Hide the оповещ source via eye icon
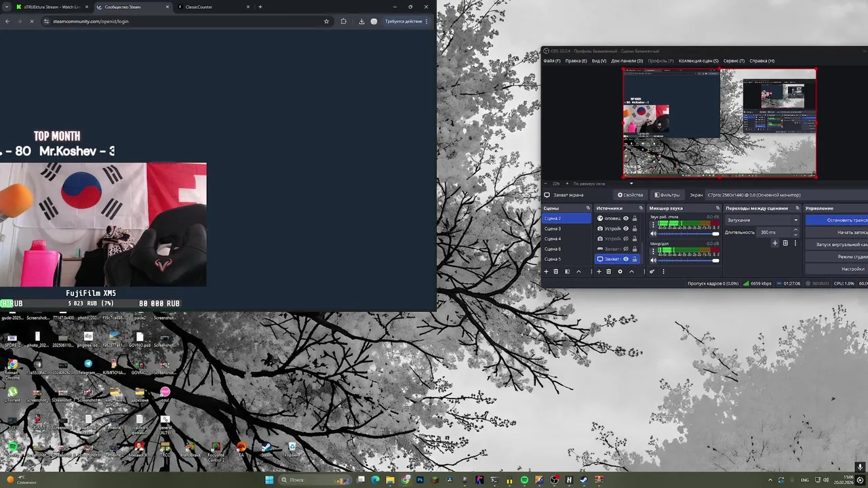Screen dimensions: 868x488 pos(626,218)
